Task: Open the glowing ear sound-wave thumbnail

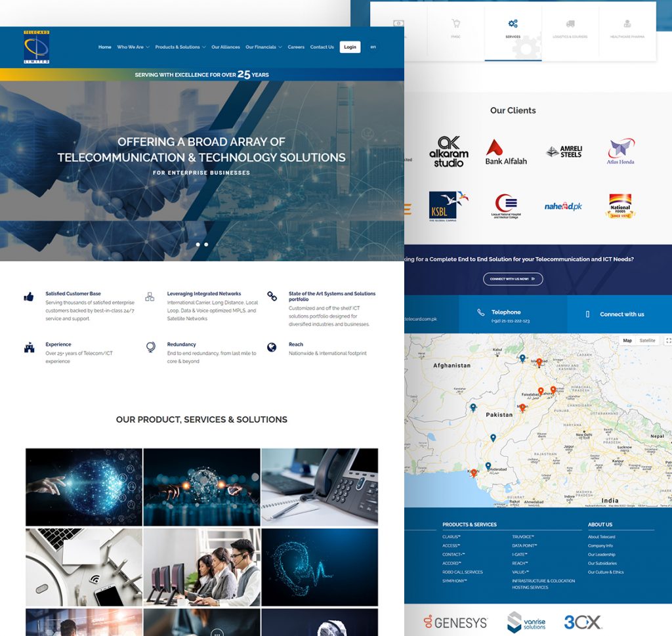Action: [320, 567]
